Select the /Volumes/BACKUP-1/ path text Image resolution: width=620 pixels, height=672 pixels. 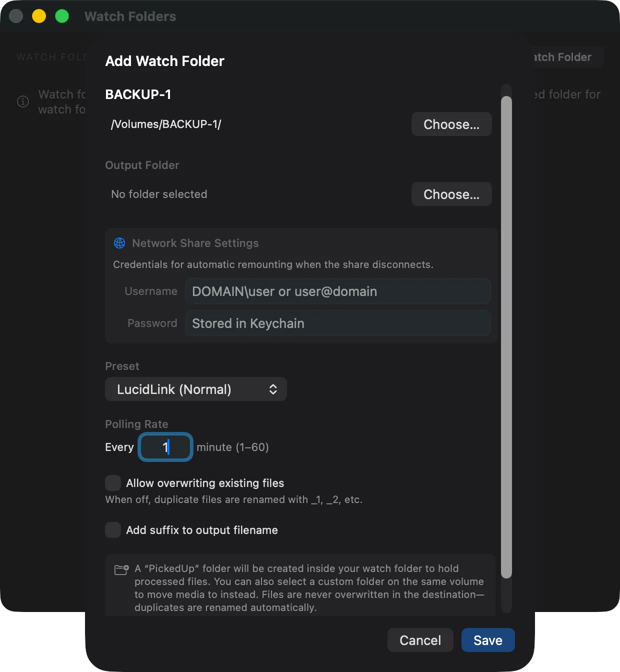166,124
